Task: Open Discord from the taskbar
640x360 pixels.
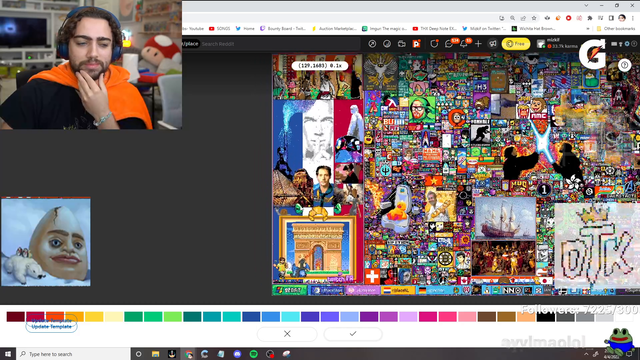Action: coord(237,354)
